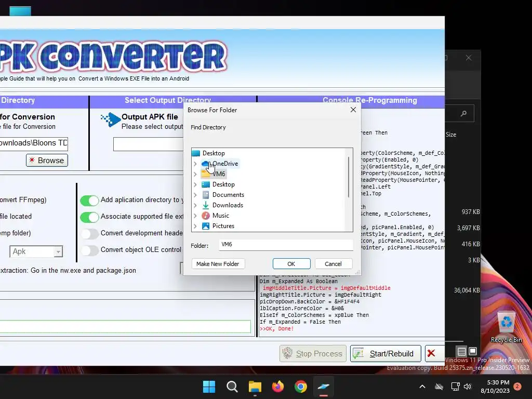
Task: Click Console Re-Programming header
Action: click(370, 100)
